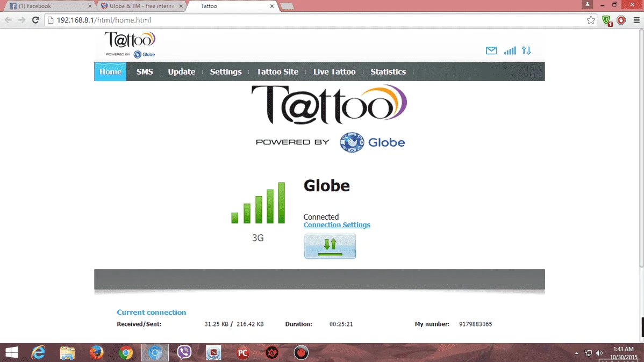This screenshot has width=644, height=362.
Task: Click the small Tattoo logo in page header
Action: [x=130, y=45]
